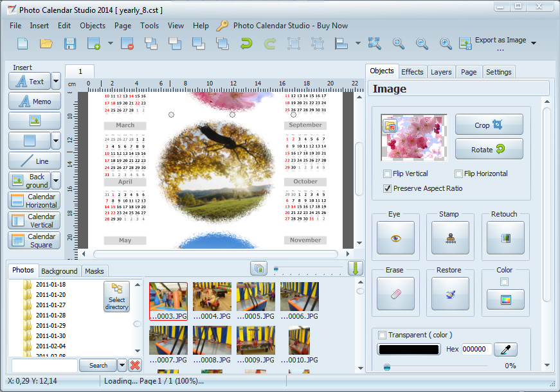The image size is (560, 392).
Task: Open the Eye (red-eye) tool
Action: [x=395, y=238]
